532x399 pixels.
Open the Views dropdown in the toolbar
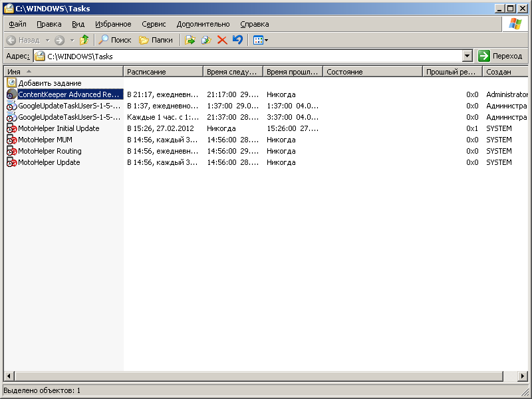tap(261, 40)
